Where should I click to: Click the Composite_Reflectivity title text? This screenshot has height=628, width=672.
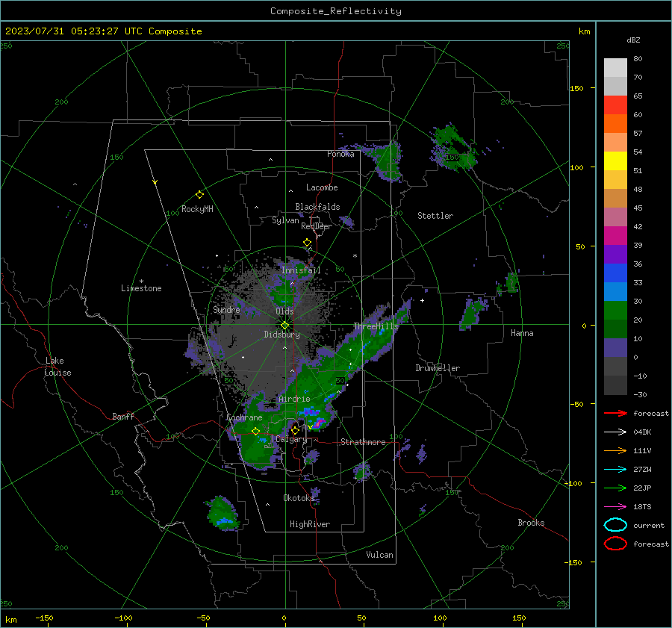pyautogui.click(x=336, y=11)
